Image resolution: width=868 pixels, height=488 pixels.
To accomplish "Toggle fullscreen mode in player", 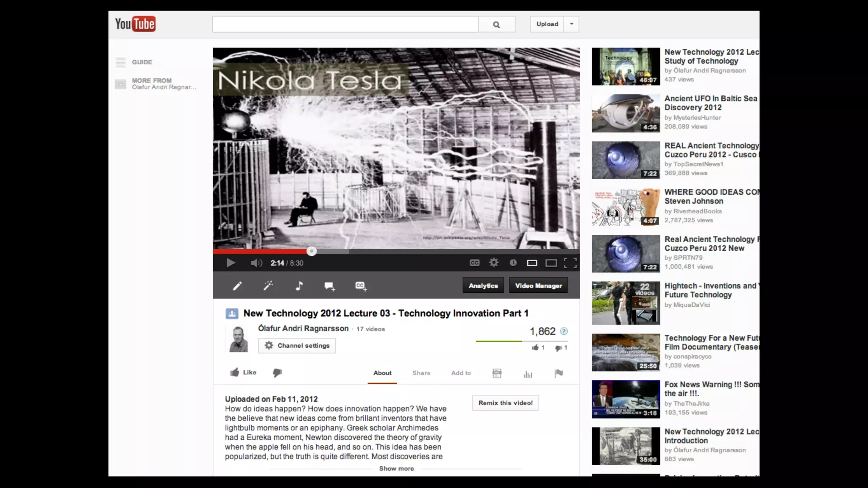I will tap(570, 263).
